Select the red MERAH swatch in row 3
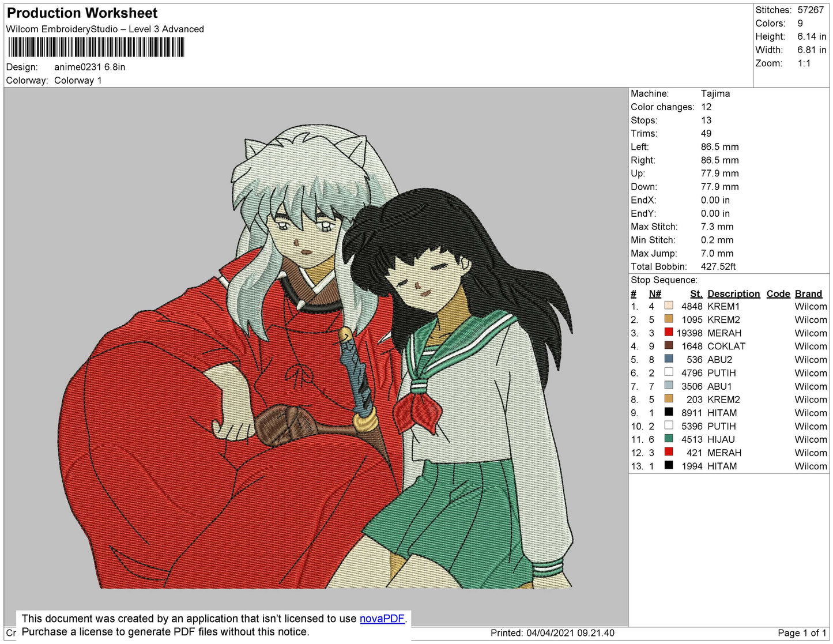The width and height of the screenshot is (833, 644). click(669, 332)
